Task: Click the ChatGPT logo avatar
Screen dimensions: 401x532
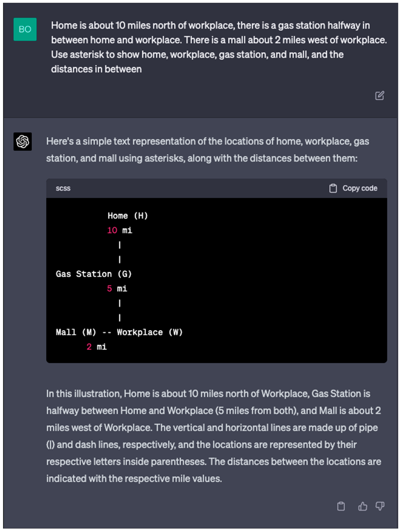Action: (x=23, y=141)
